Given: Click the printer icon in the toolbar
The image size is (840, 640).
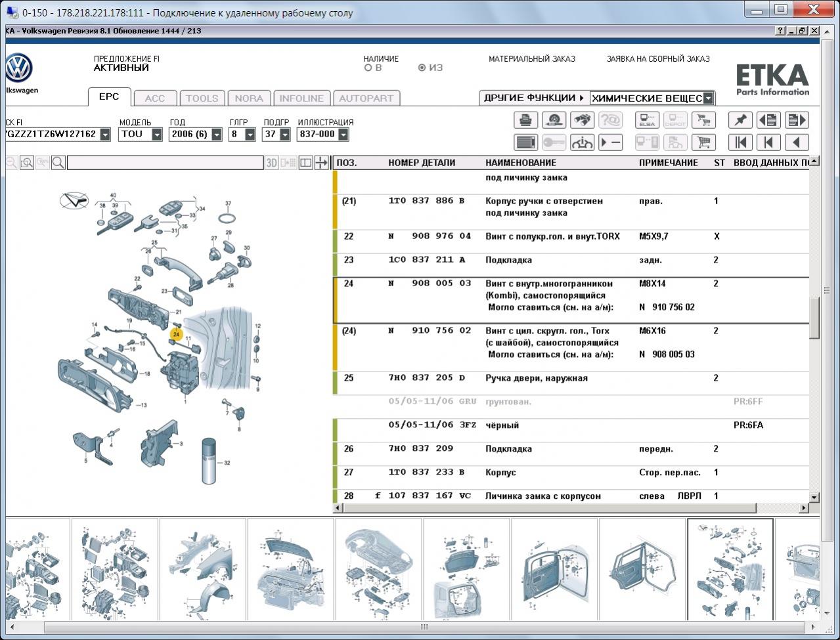Looking at the screenshot, I should click(525, 120).
